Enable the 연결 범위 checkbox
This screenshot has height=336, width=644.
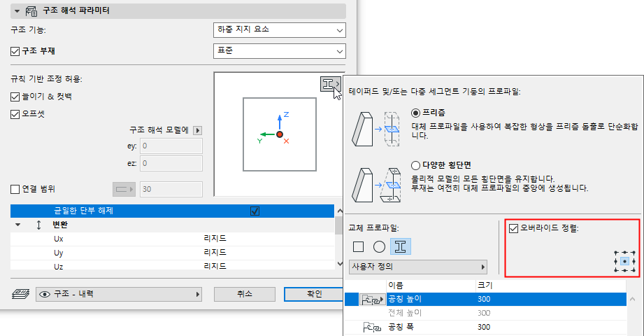click(x=15, y=189)
